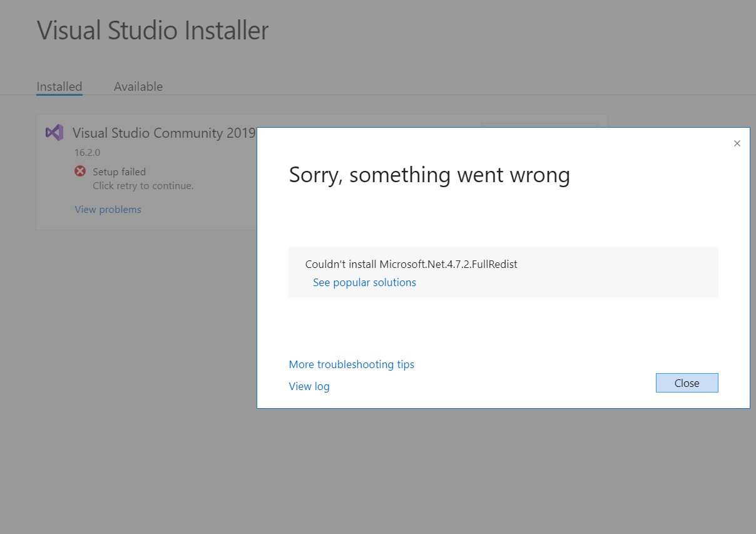Click the purple Visual Studio logo icon
This screenshot has height=534, width=756.
pyautogui.click(x=54, y=133)
